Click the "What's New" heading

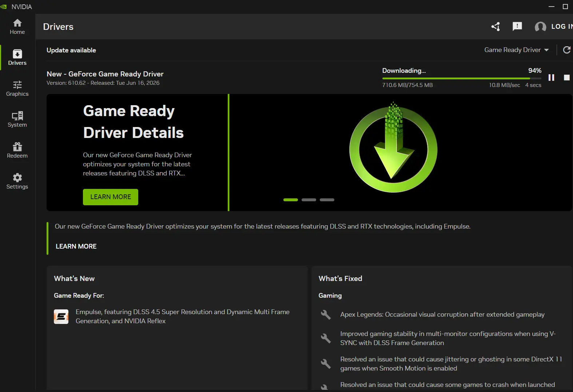[74, 278]
